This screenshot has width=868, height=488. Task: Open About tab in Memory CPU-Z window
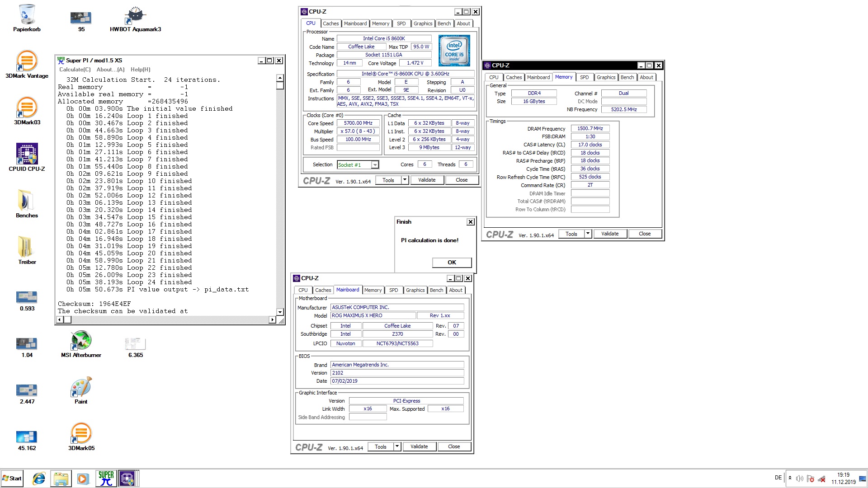coord(646,77)
